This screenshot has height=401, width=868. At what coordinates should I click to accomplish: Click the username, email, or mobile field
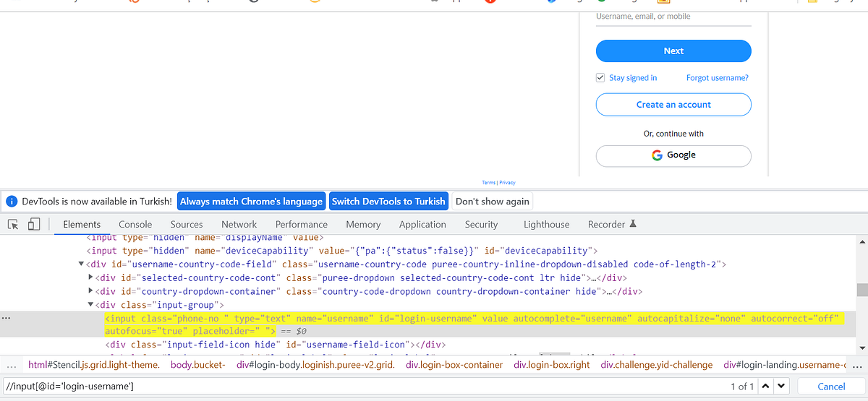[673, 17]
